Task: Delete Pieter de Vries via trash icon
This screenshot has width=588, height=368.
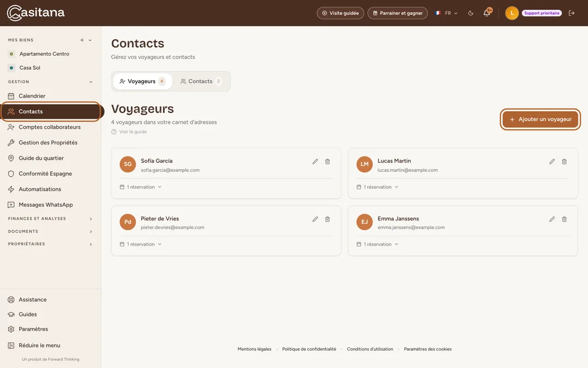Action: (327, 219)
